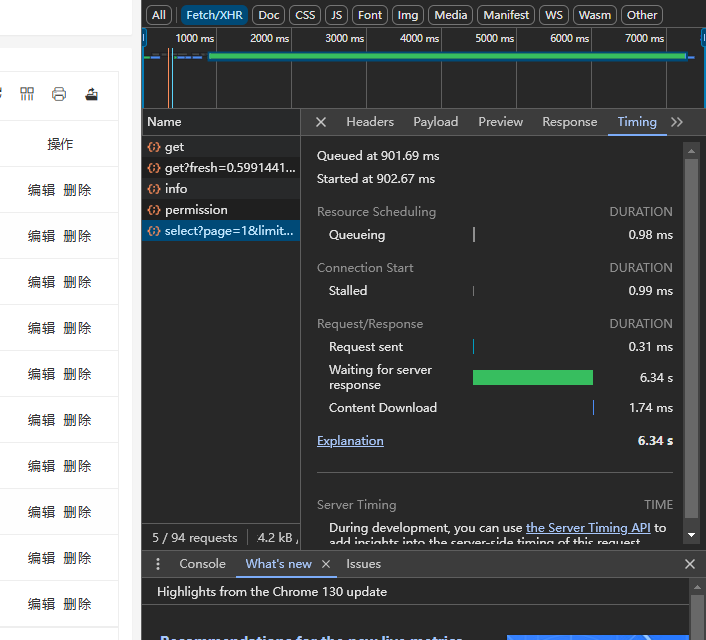Open the Payload tab
Viewport: 706px width, 640px height.
[x=435, y=122]
